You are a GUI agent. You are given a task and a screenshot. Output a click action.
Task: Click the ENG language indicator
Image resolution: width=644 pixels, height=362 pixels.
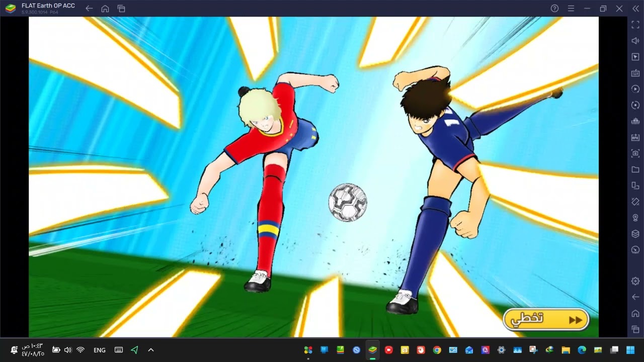[100, 350]
